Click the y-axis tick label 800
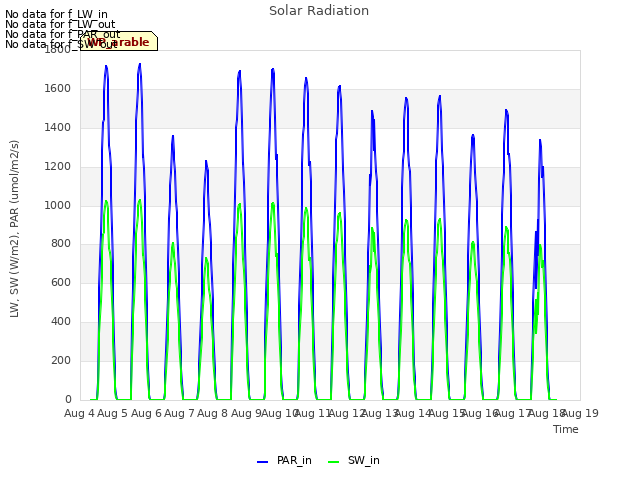This screenshot has width=640, height=480. coord(61,243)
